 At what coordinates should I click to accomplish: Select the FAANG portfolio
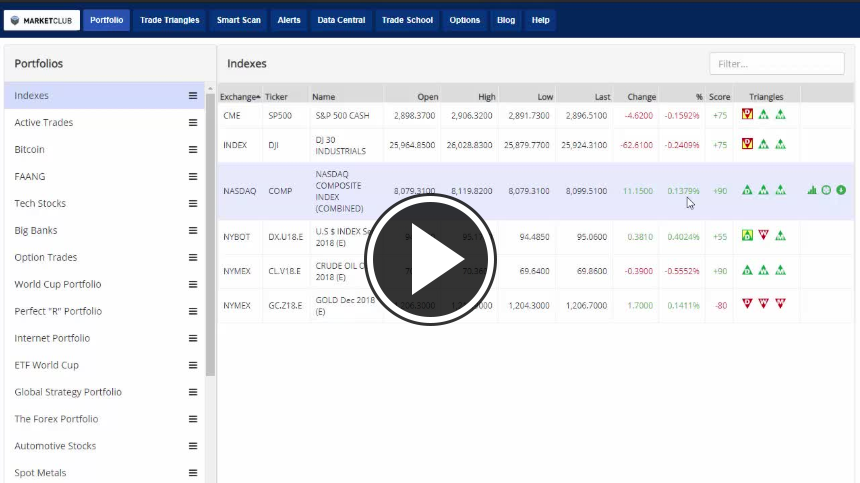tap(30, 177)
